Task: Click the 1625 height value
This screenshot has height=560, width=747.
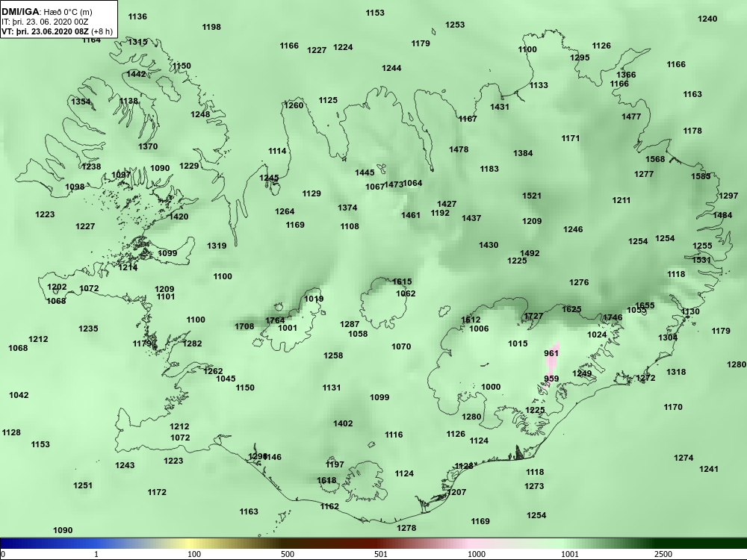Action: pyautogui.click(x=571, y=309)
